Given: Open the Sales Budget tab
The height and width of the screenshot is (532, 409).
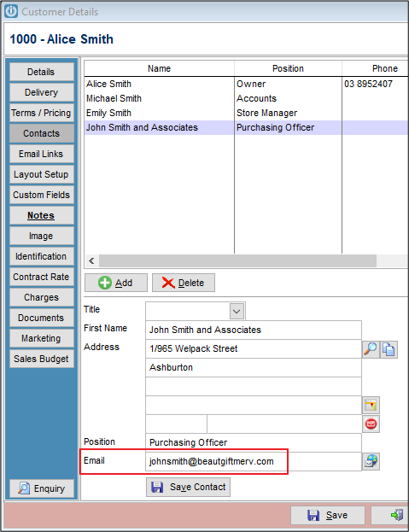Looking at the screenshot, I should click(x=41, y=359).
